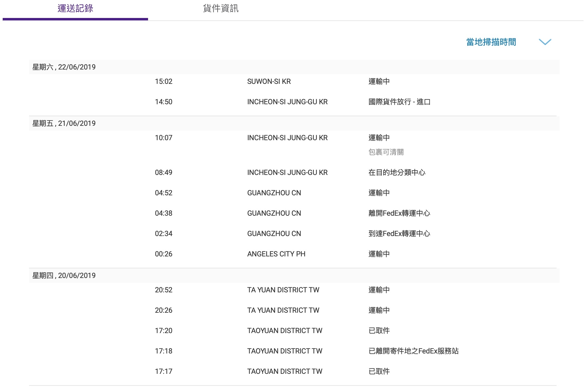Image resolution: width=588 pixels, height=390 pixels.
Task: Click the 當地掃描時間 link text
Action: point(491,42)
